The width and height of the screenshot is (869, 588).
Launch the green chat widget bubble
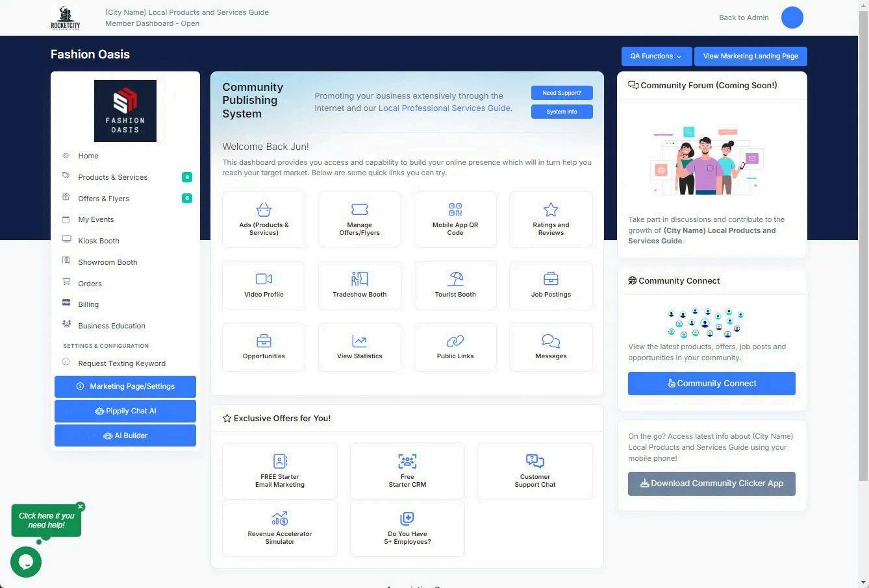tap(26, 561)
